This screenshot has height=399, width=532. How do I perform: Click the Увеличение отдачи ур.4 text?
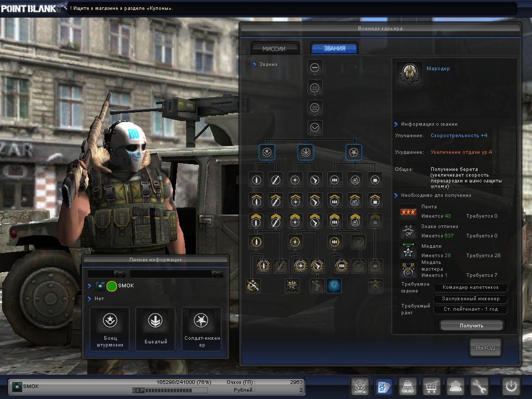point(461,152)
